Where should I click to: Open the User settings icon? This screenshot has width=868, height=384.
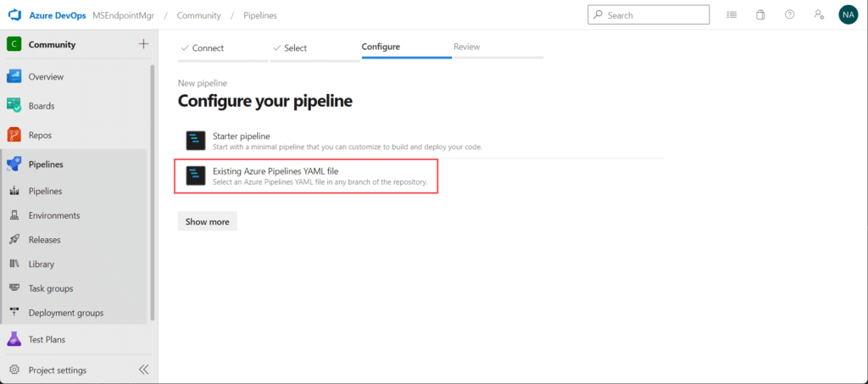820,15
